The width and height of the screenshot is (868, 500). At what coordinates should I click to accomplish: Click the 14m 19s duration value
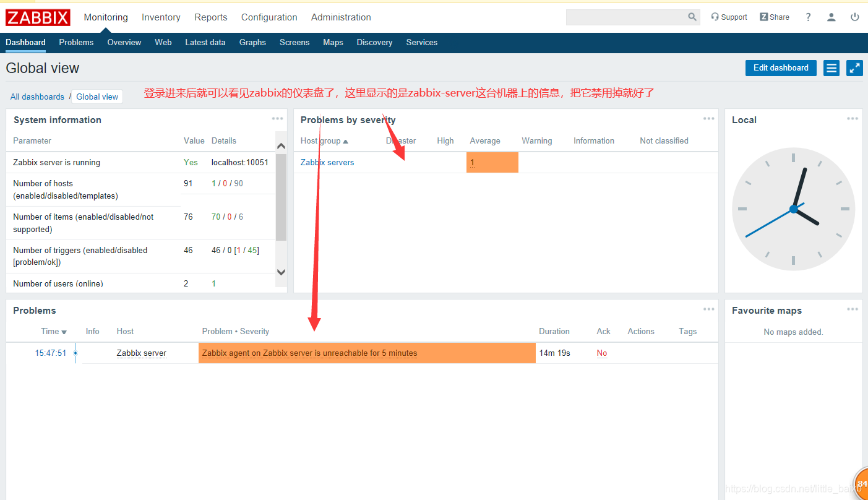[554, 353]
